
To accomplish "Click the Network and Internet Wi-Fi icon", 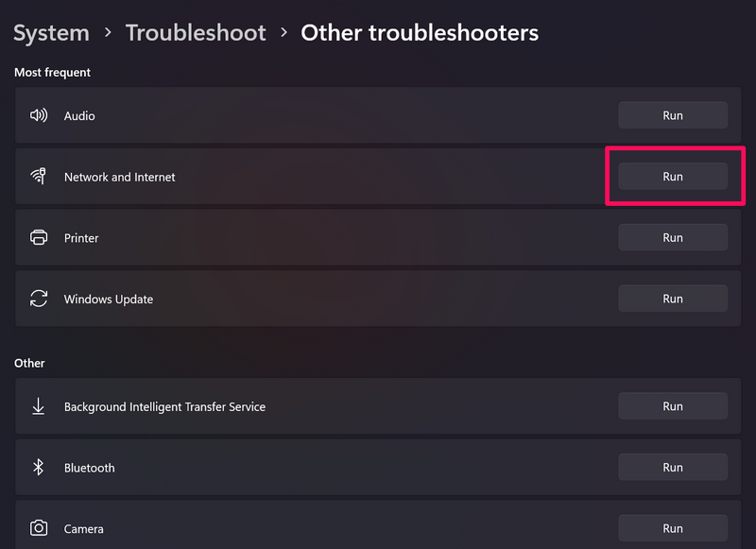I will pos(38,177).
